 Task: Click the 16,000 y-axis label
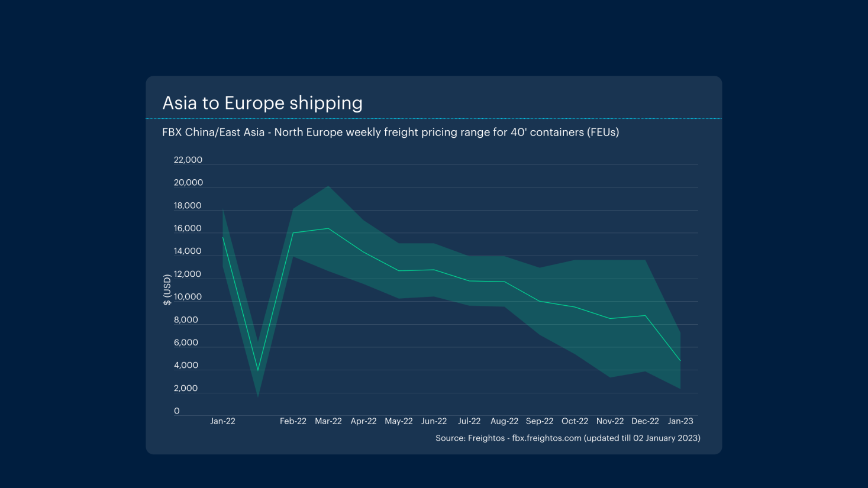coord(188,228)
